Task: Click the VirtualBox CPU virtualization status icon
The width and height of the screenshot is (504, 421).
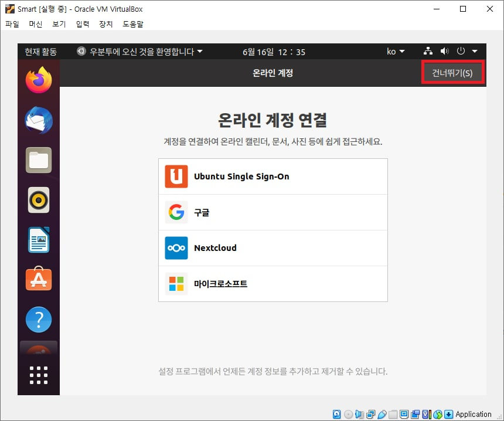Action: click(x=427, y=414)
